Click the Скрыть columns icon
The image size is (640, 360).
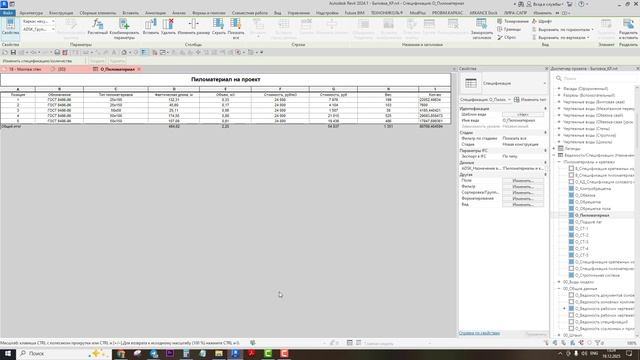(219, 24)
